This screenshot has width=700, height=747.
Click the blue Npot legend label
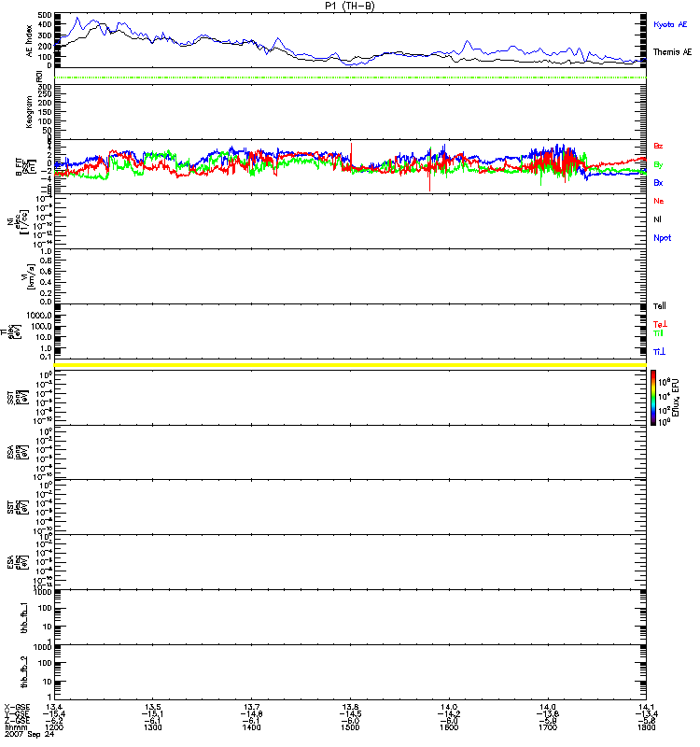pyautogui.click(x=662, y=238)
